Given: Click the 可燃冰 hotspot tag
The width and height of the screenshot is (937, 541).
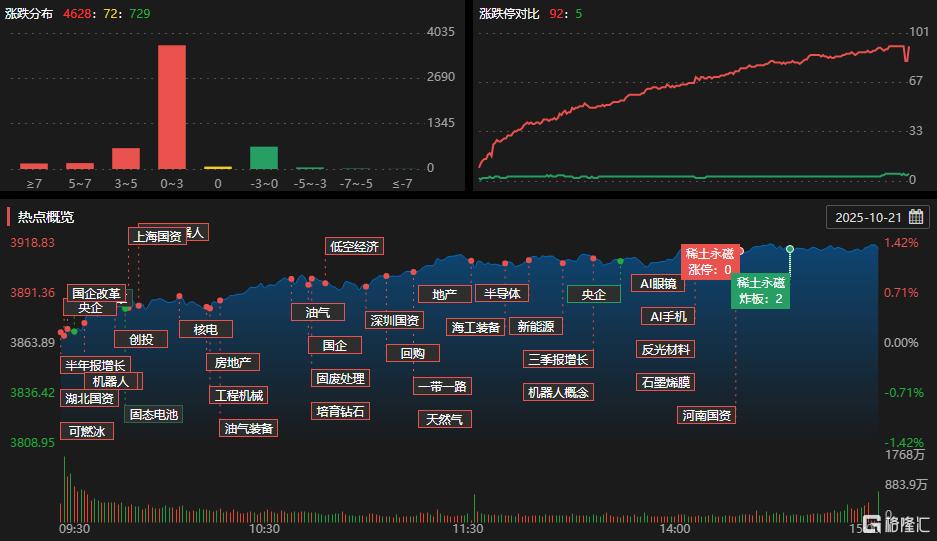Looking at the screenshot, I should point(86,432).
